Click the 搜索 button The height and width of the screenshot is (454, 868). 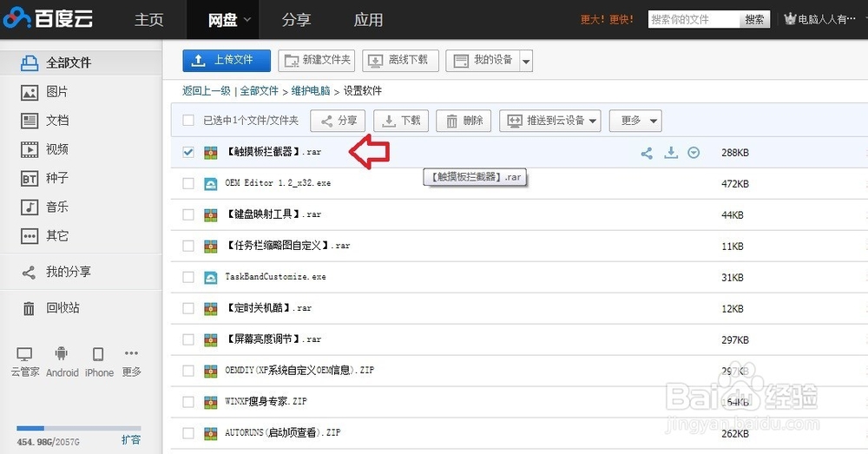(x=754, y=19)
